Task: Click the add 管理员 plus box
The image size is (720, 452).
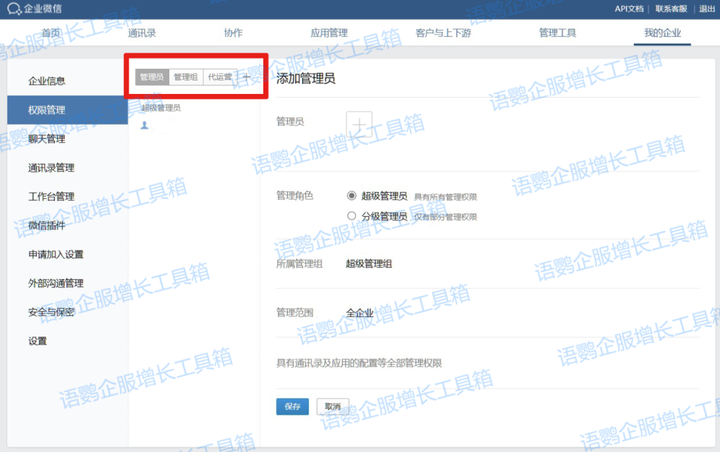Action: click(x=359, y=123)
